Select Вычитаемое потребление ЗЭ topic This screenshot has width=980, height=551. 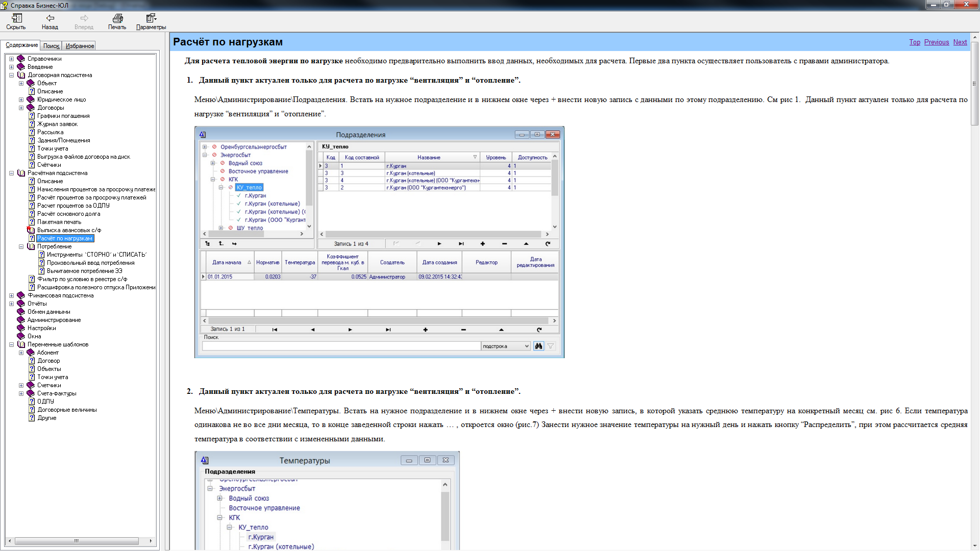click(x=84, y=271)
